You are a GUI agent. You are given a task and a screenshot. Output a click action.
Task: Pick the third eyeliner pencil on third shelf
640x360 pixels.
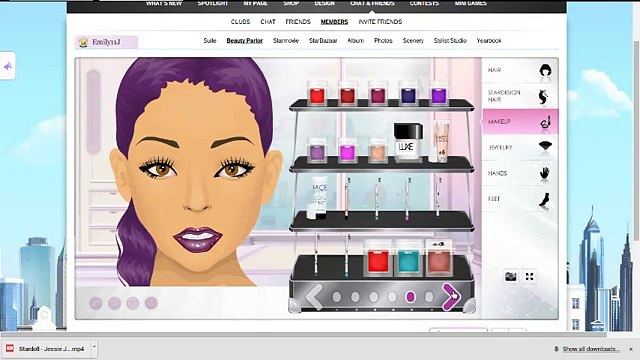(408, 198)
